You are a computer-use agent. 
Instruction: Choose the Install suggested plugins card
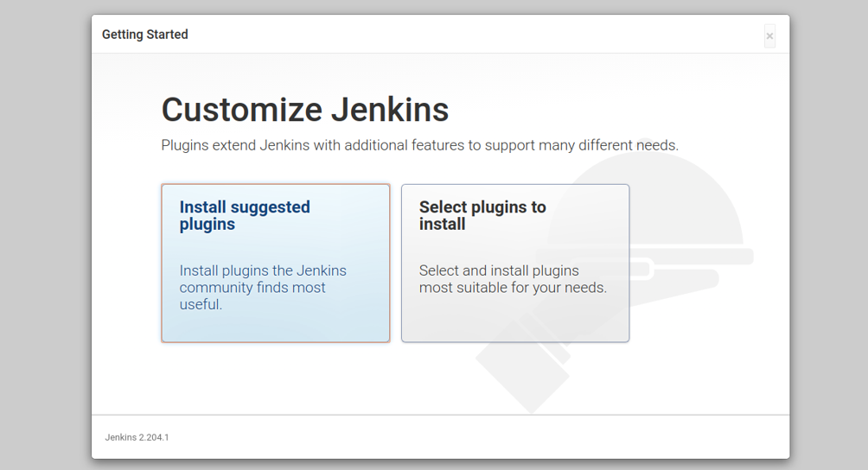pyautogui.click(x=276, y=264)
